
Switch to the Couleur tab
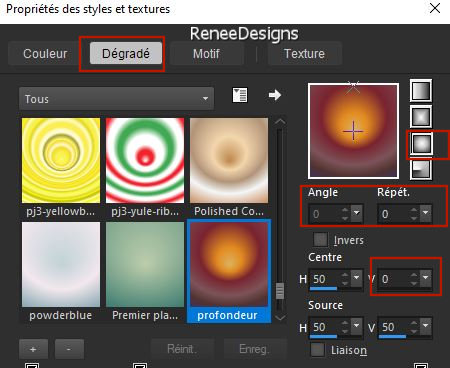point(45,54)
